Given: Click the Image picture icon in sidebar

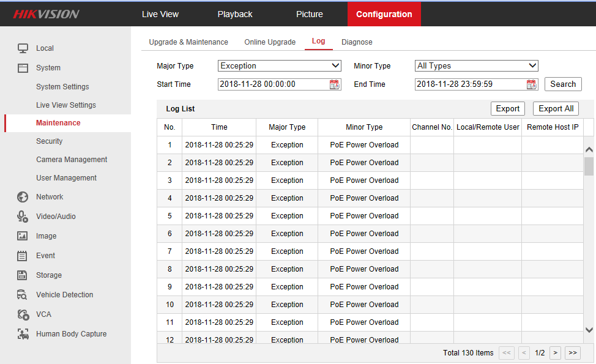Looking at the screenshot, I should [23, 236].
